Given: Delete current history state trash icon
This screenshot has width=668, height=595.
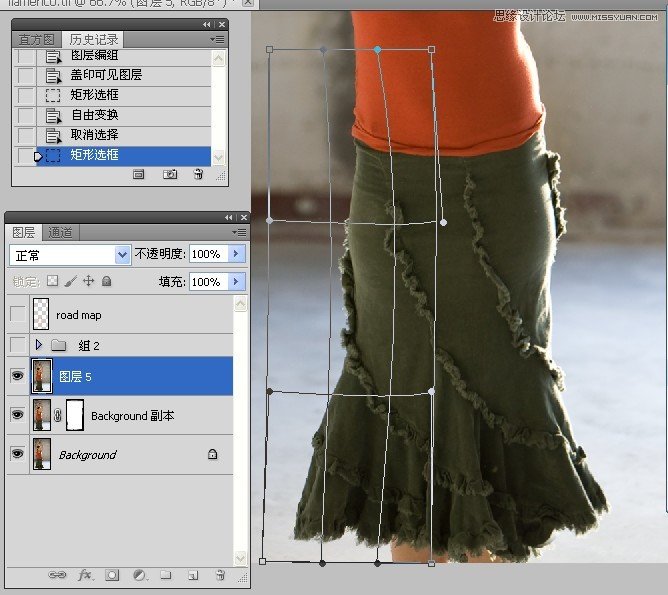Looking at the screenshot, I should pos(198,174).
